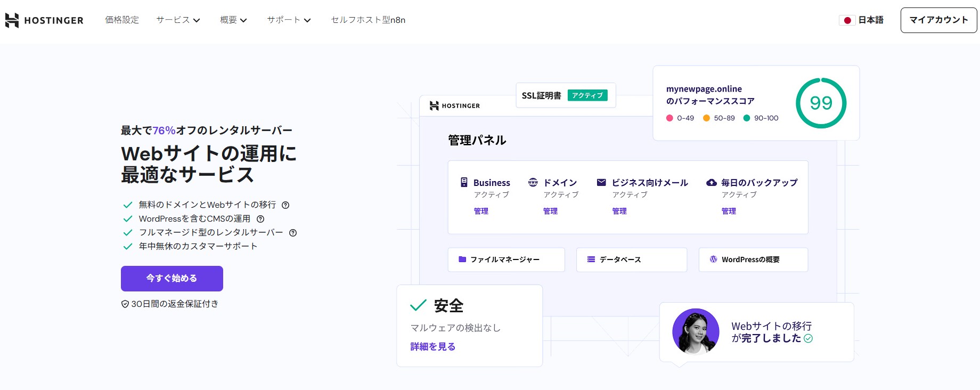The width and height of the screenshot is (980, 390).
Task: Click the SSL証明書 label
Action: coord(542,95)
